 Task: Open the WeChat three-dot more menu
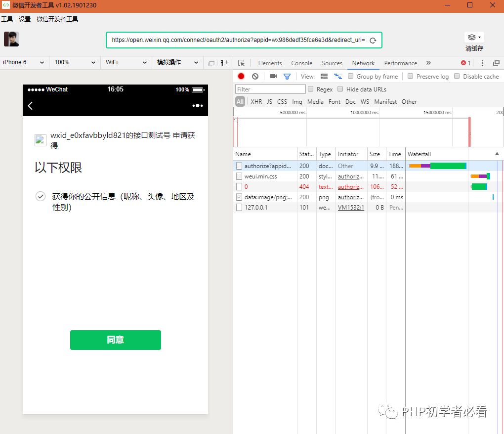[x=197, y=105]
